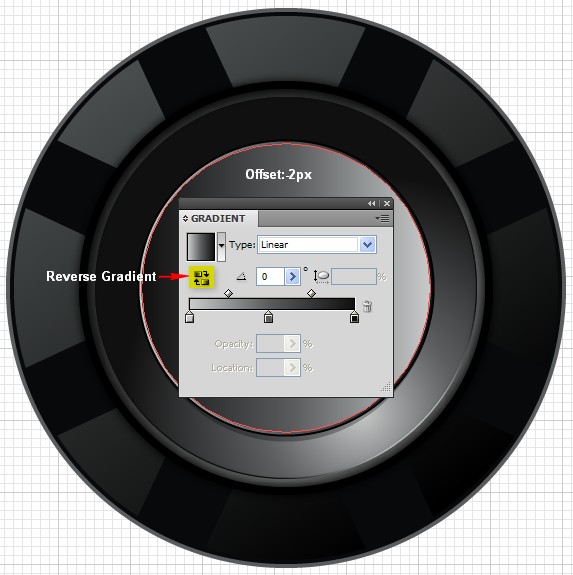Open the angle value dropdown arrow
Viewport: 573px width, 575px height.
tap(293, 276)
